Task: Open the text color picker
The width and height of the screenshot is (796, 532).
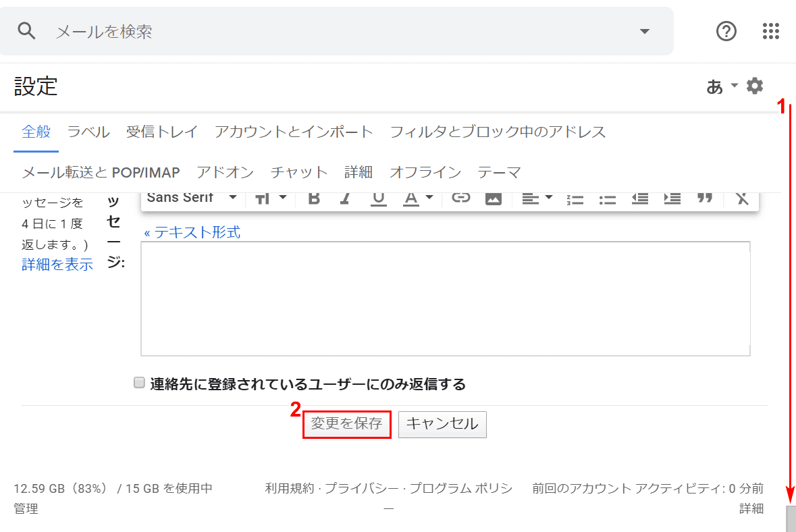Action: point(418,198)
